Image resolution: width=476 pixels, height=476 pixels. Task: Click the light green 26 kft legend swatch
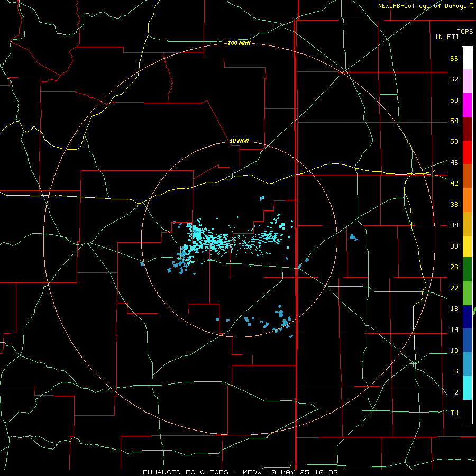tap(467, 293)
